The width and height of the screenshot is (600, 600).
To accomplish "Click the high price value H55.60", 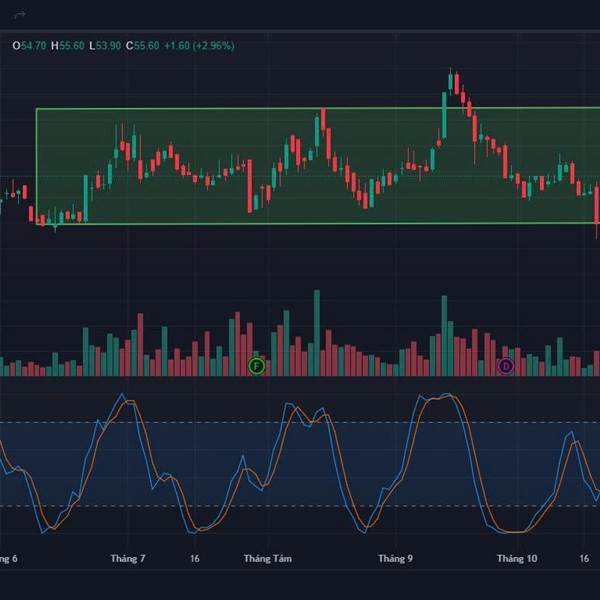I will pos(69,46).
